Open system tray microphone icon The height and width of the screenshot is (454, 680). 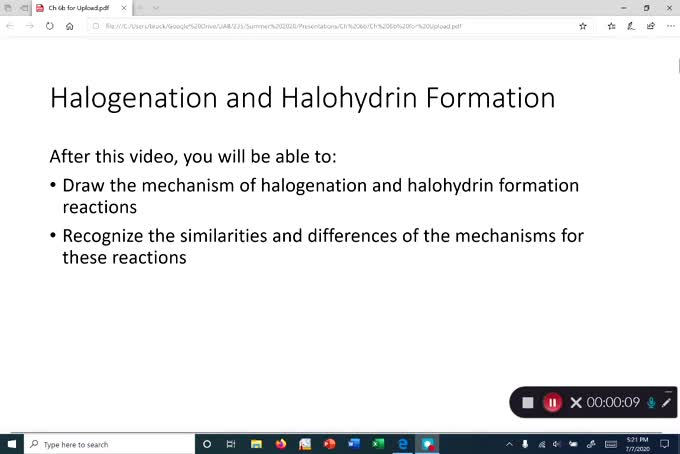(525, 444)
